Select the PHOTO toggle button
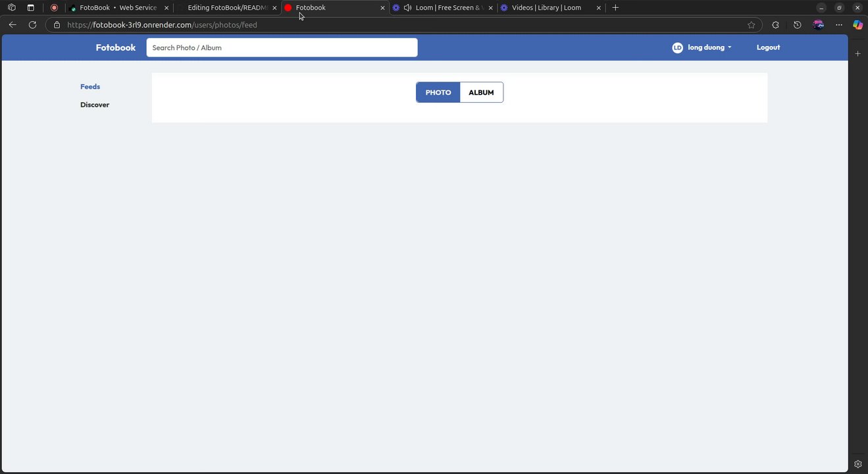Viewport: 868px width, 474px height. 438,92
